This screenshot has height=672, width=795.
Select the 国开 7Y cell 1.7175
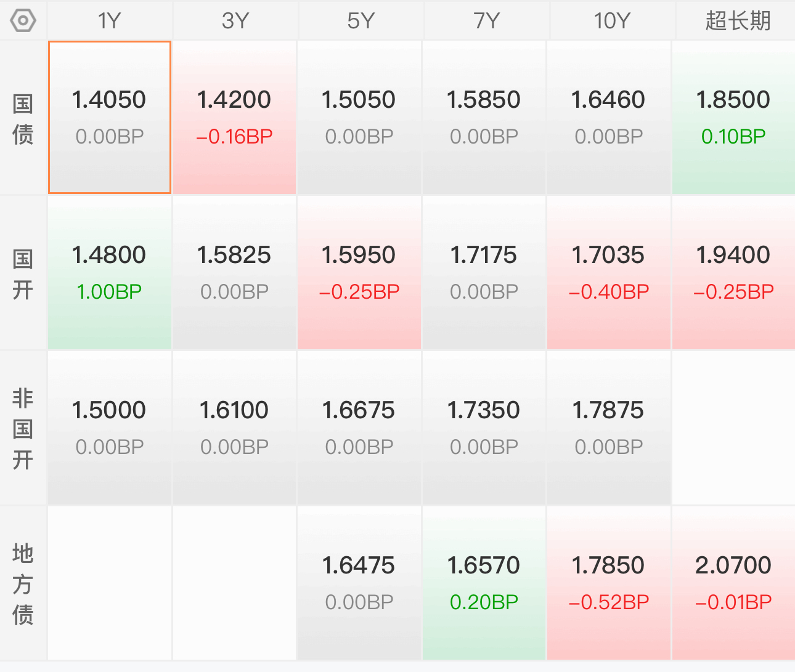point(484,273)
